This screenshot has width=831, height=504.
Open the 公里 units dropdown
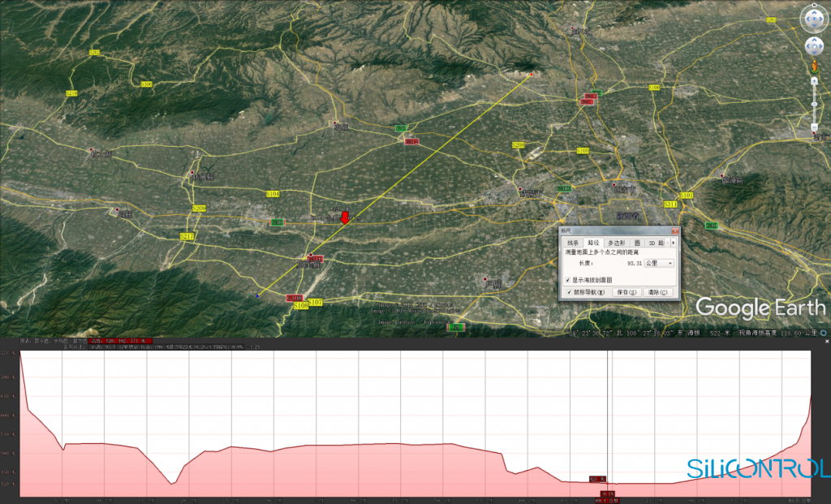659,264
